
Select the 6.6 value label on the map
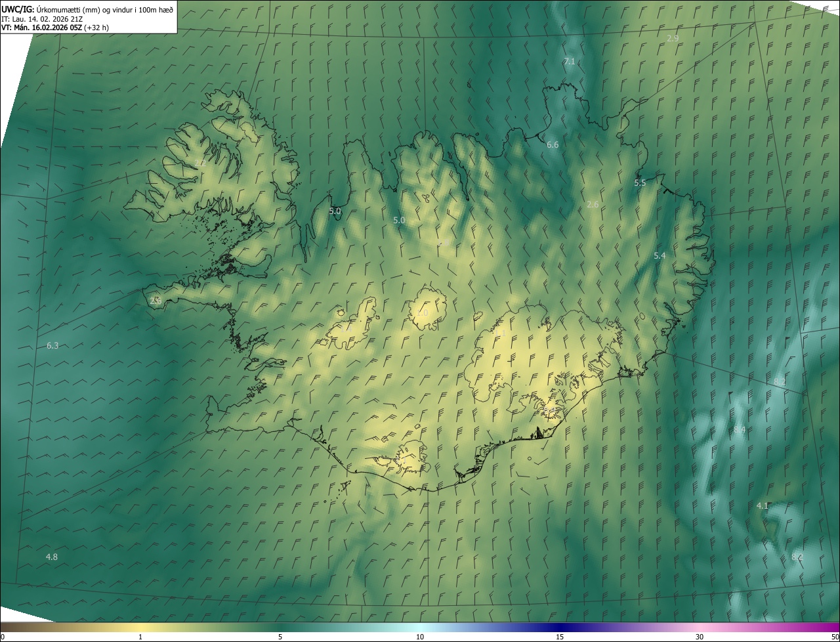click(553, 144)
